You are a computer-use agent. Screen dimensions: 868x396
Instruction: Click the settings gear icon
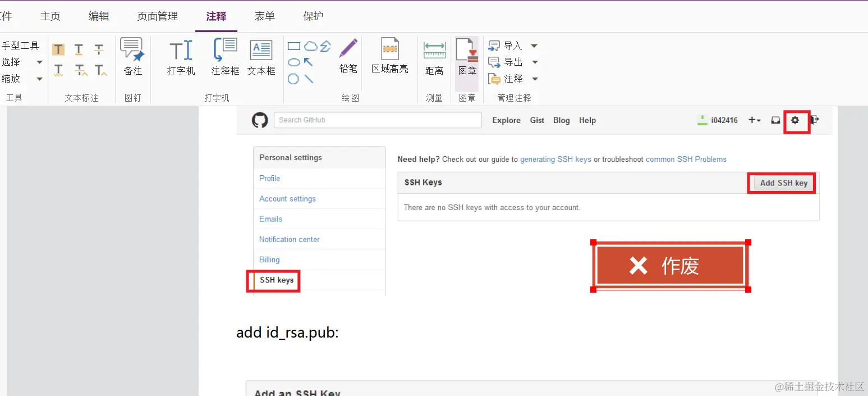point(795,120)
